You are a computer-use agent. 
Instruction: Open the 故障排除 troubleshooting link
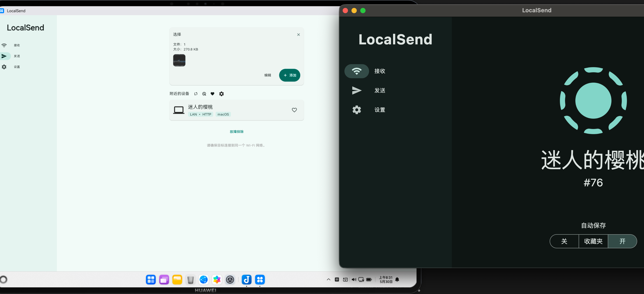[x=236, y=132]
